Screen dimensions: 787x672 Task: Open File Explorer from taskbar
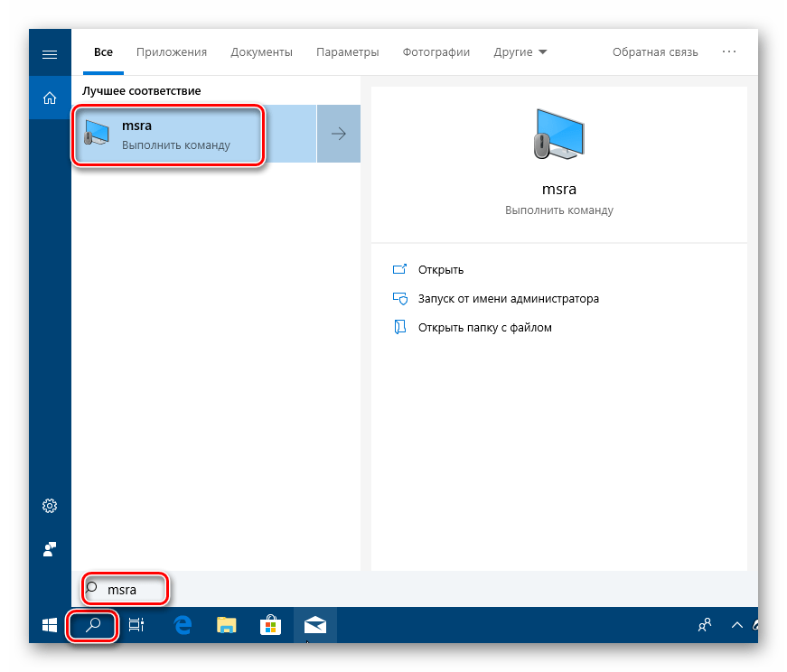click(226, 625)
